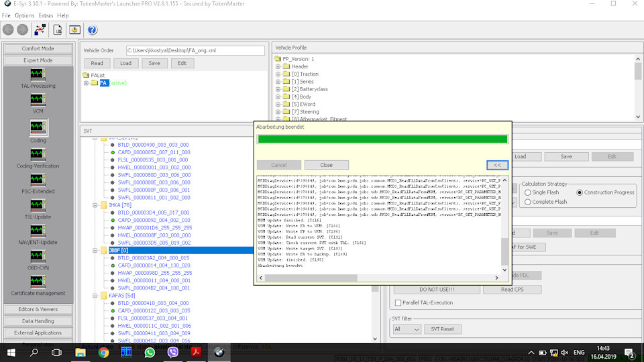Expand the FA (active) tree node
The image size is (644, 362).
pos(86,83)
